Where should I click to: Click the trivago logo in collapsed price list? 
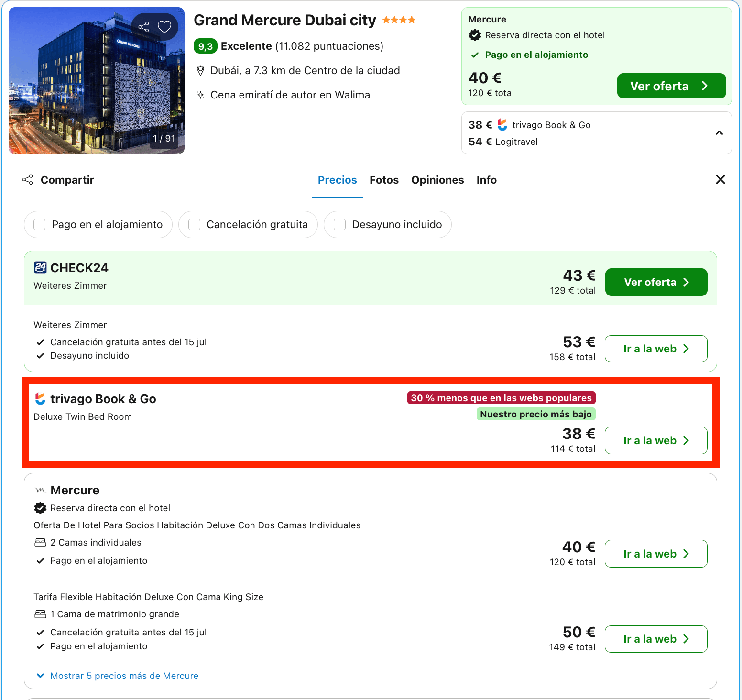(x=502, y=125)
